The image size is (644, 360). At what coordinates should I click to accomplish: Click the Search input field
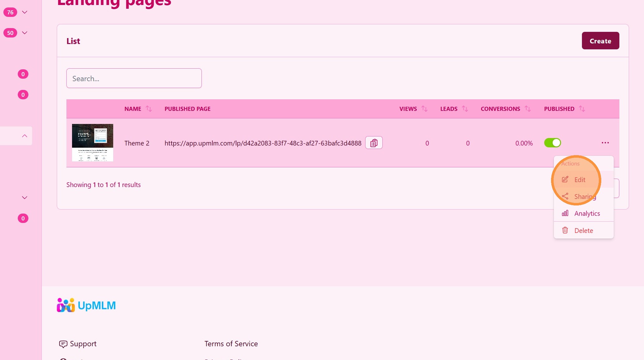point(134,78)
